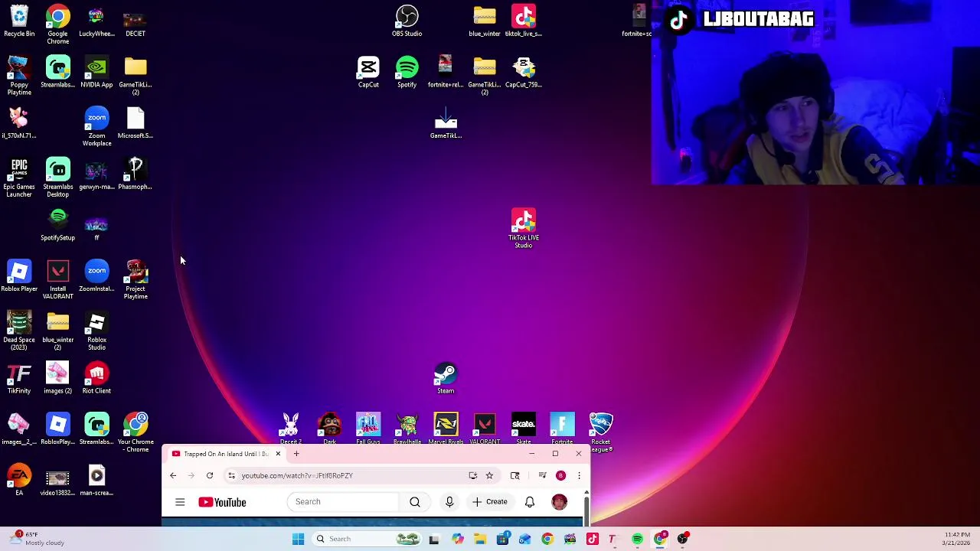Open the Steam desktop shortcut
The image size is (980, 551).
(446, 379)
